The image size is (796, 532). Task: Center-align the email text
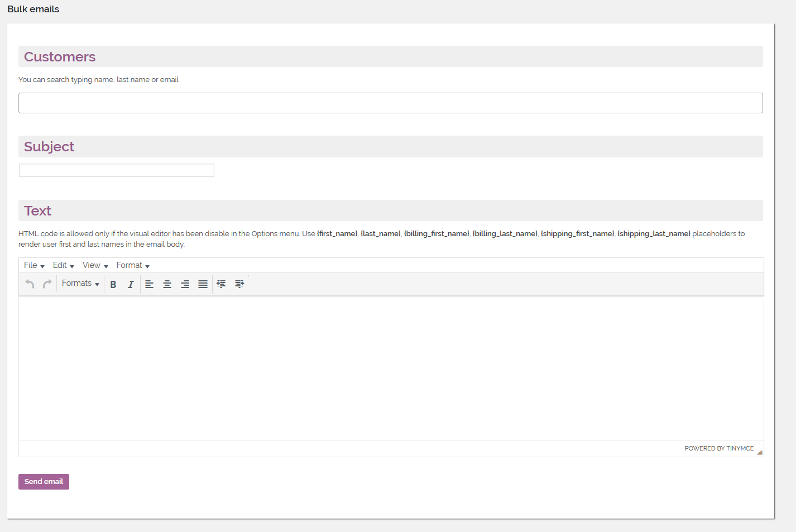click(x=167, y=284)
